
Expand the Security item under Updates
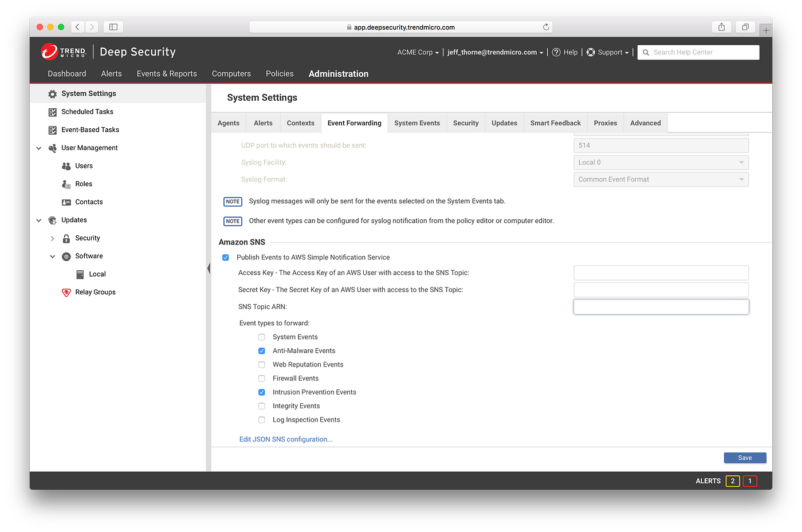[x=52, y=238]
